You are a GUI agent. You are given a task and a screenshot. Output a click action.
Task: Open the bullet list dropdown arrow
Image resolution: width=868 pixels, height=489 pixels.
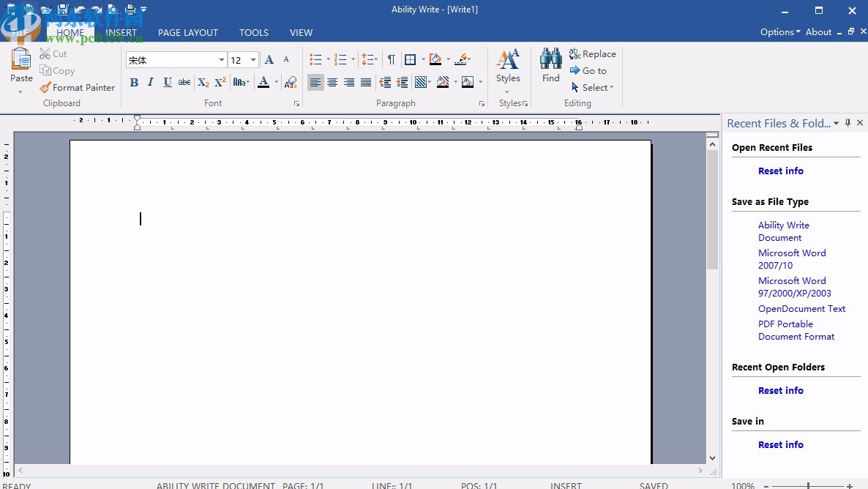click(x=327, y=59)
